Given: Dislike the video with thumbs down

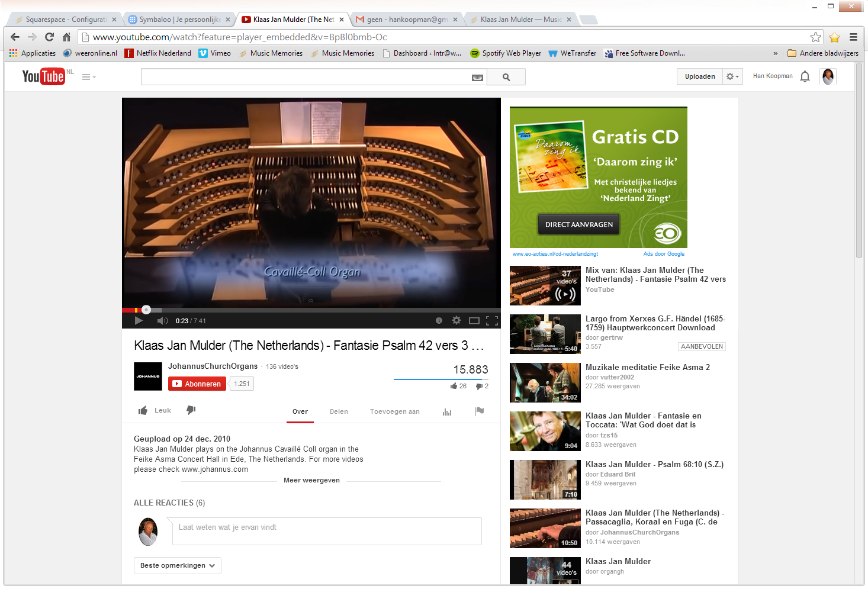Looking at the screenshot, I should tap(191, 410).
